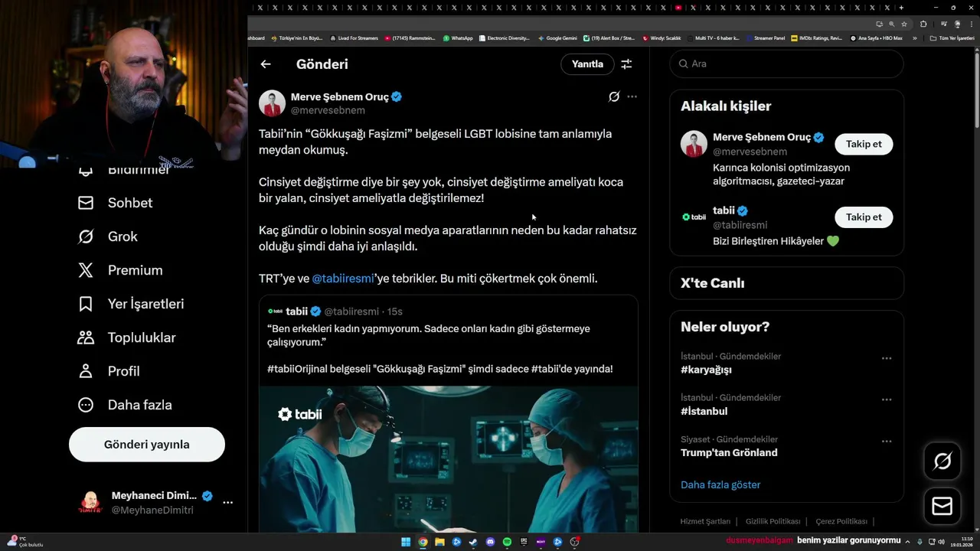The height and width of the screenshot is (551, 980).
Task: Focus the Ara search field
Action: click(786, 64)
